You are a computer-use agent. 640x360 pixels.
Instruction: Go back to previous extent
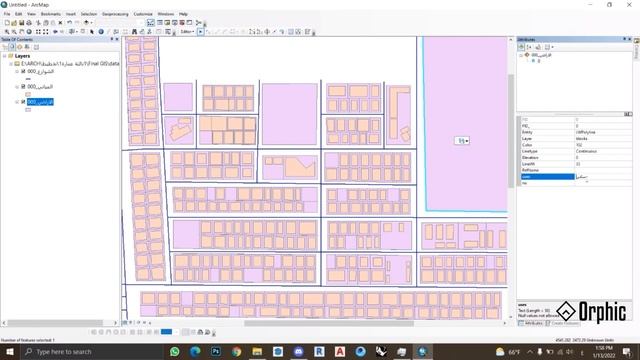click(x=55, y=32)
